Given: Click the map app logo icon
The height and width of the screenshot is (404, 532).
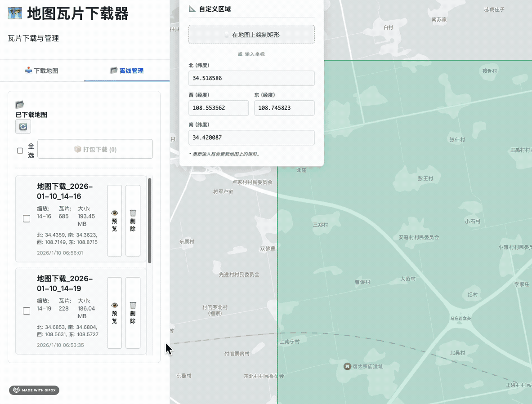Looking at the screenshot, I should tap(15, 13).
